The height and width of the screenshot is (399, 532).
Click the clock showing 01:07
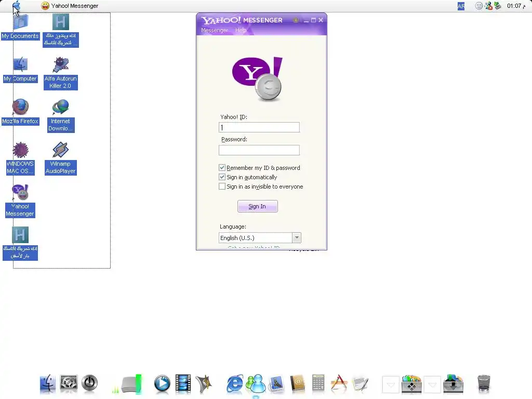coord(516,6)
